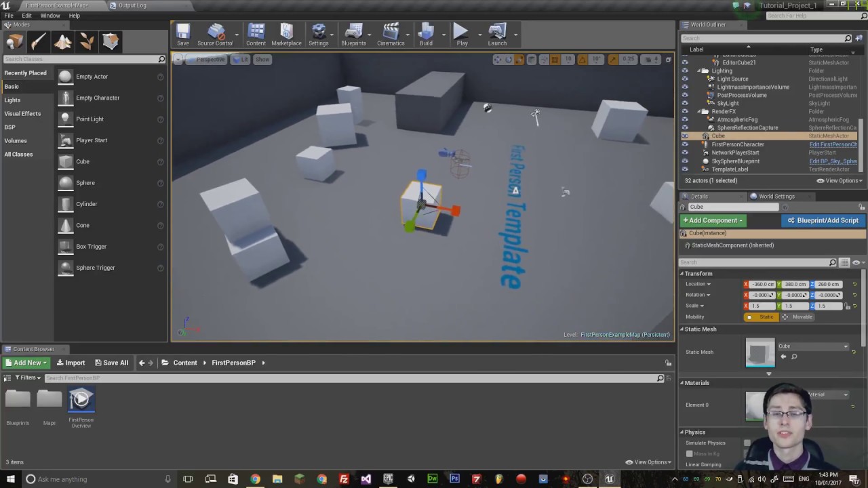Open Visual Studio from the taskbar
This screenshot has width=868, height=488.
(366, 479)
